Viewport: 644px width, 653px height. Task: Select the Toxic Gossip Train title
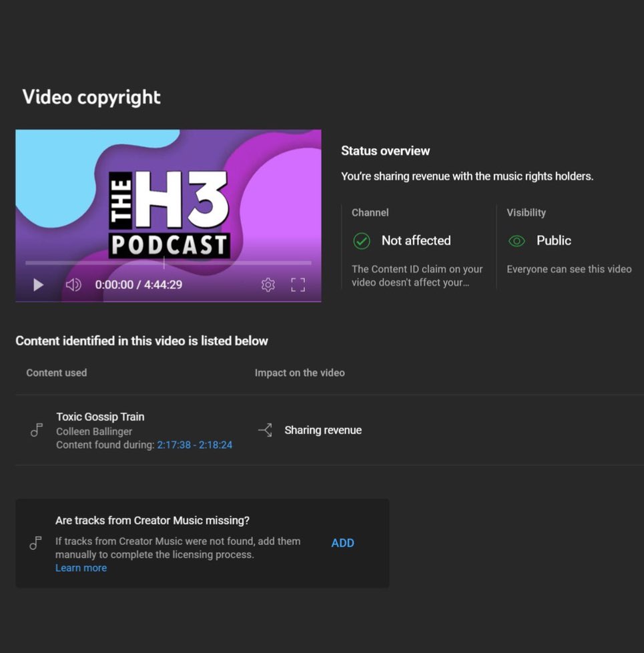click(100, 417)
